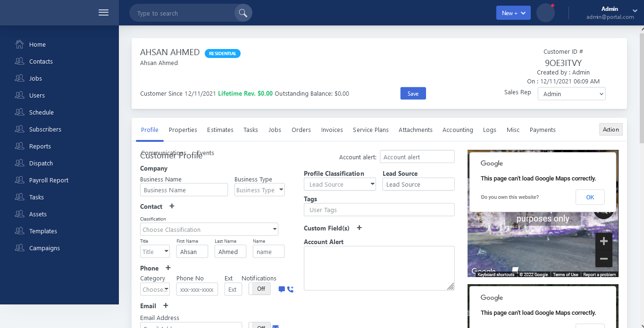
Task: Click the hamburger menu icon in header
Action: [x=103, y=13]
